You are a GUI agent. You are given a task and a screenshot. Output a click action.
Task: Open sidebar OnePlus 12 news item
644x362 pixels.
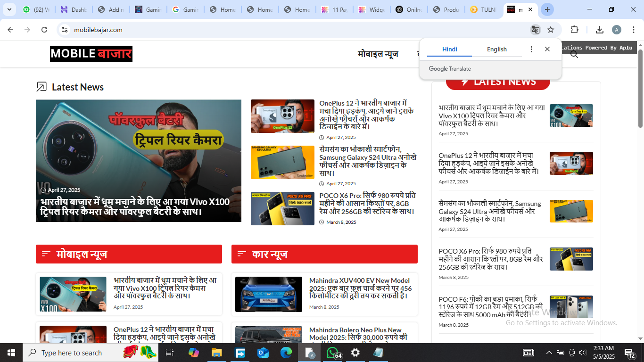(489, 163)
